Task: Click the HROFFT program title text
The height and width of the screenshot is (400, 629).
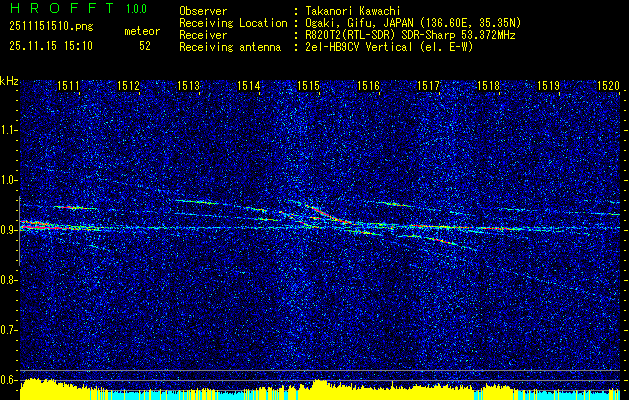Action: [63, 8]
